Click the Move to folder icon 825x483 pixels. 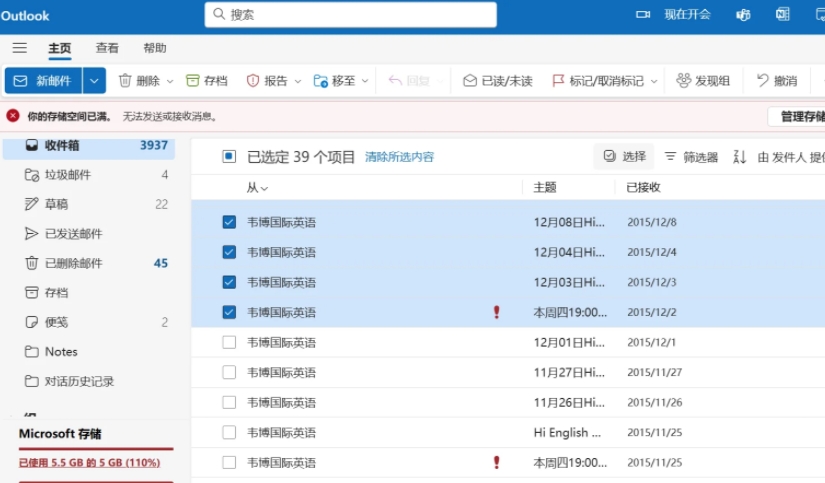click(x=320, y=80)
